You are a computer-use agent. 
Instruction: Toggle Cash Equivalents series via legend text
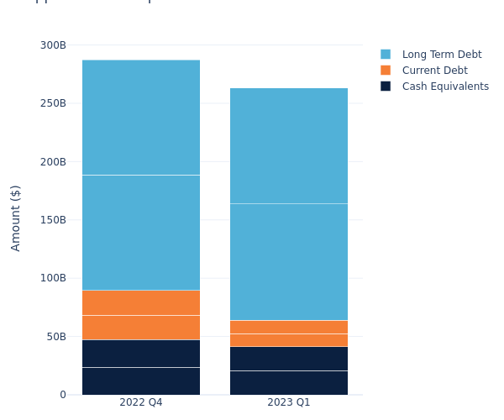[444, 87]
